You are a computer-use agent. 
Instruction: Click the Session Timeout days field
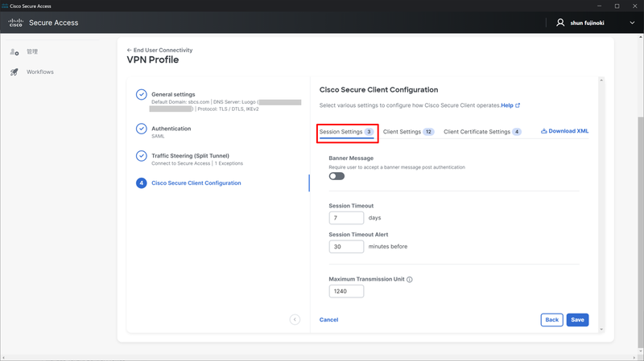pos(346,218)
